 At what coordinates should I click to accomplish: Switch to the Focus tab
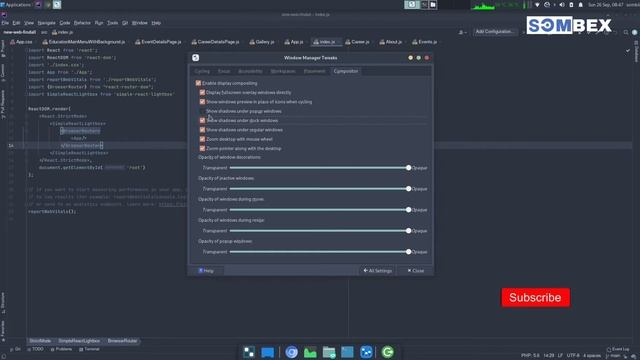[224, 71]
